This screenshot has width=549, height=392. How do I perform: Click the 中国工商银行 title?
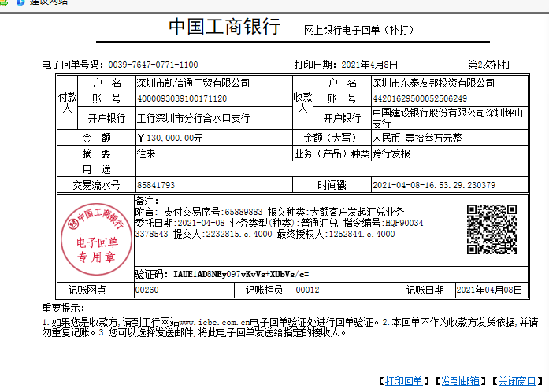224,27
